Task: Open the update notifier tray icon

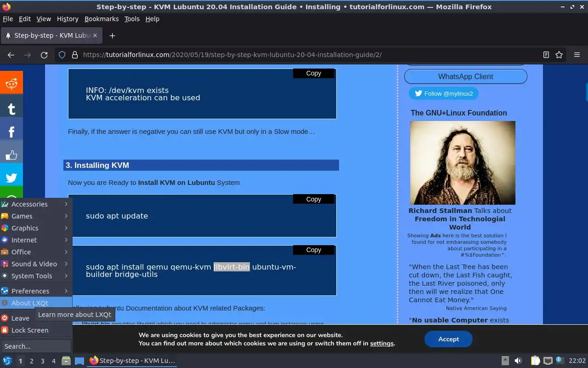Action: [x=560, y=361]
